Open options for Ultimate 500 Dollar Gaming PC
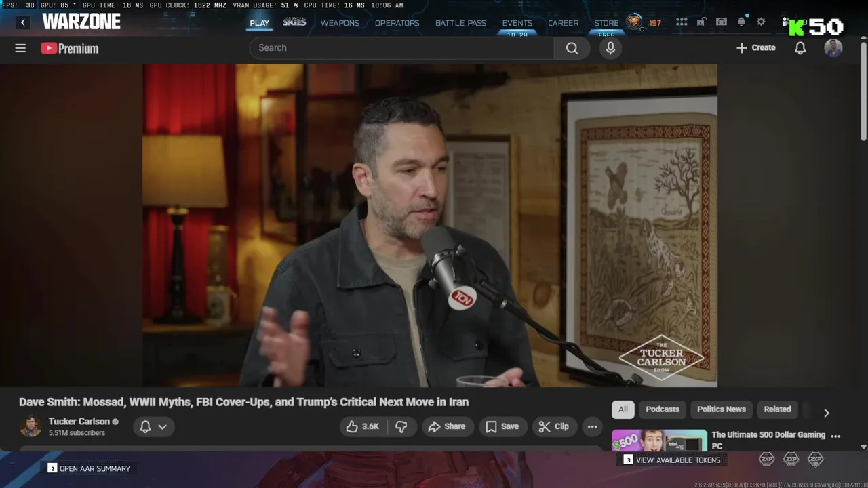The image size is (868, 488). click(835, 436)
